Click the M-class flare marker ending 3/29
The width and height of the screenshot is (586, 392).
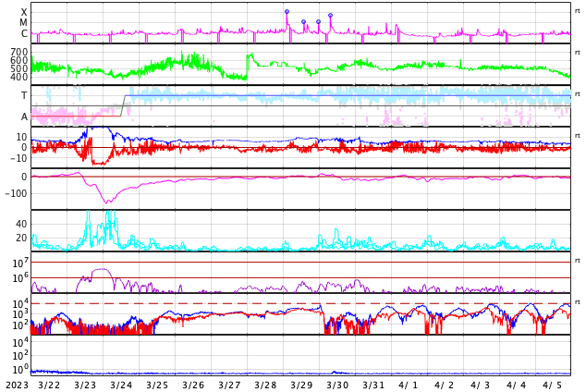coord(318,21)
